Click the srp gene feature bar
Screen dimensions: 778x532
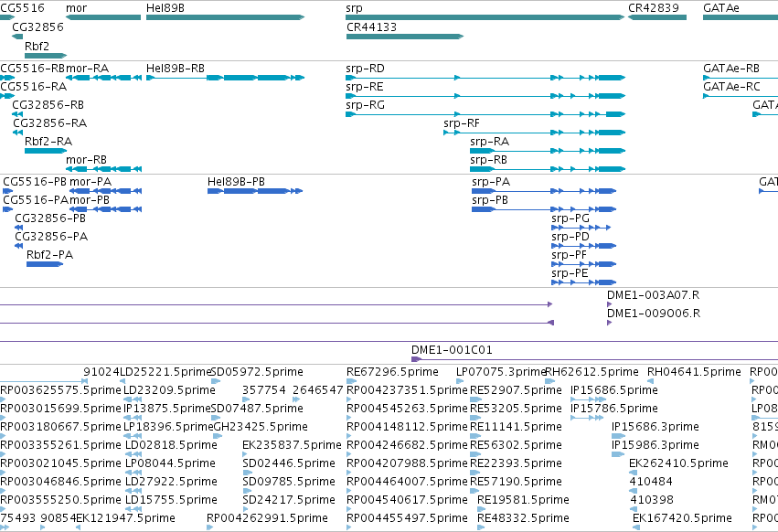tap(485, 17)
